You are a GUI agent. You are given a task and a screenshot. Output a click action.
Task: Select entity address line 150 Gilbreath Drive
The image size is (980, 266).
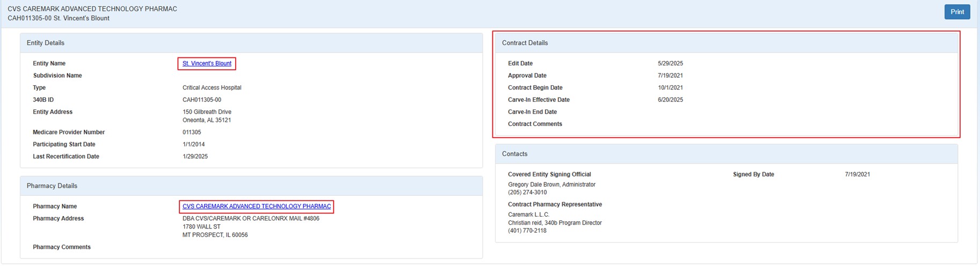tap(207, 112)
